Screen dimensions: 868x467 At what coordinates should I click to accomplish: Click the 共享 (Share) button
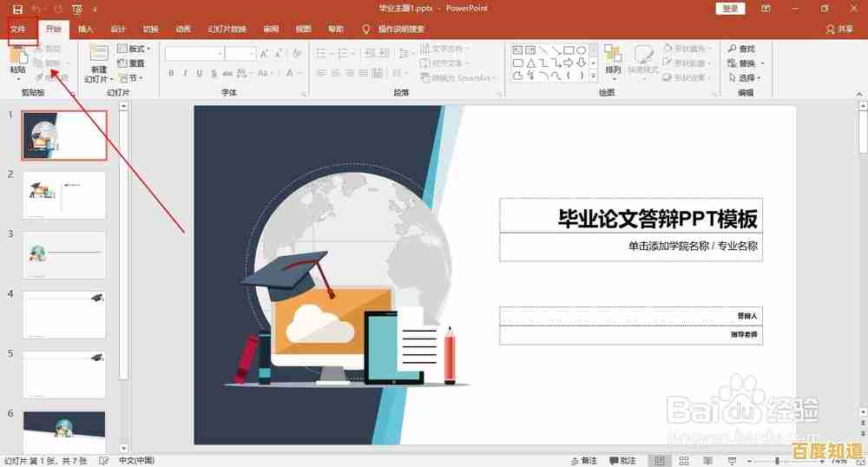pos(839,30)
